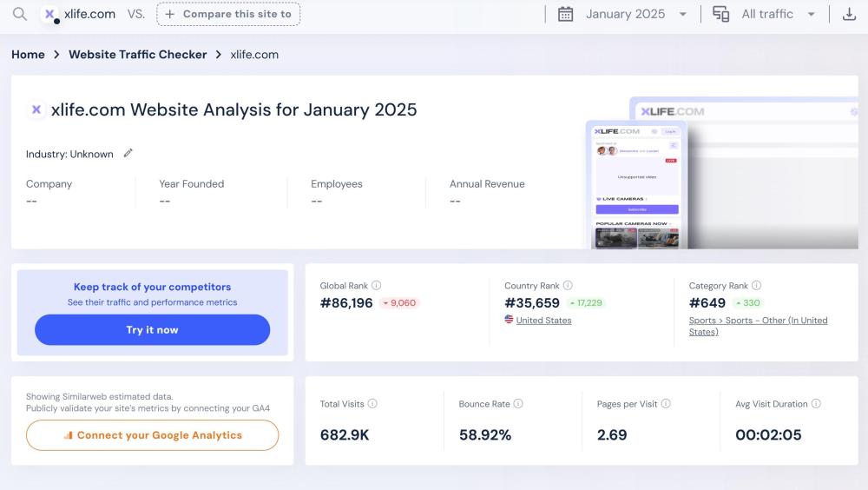Click the Total Visits info icon
Screen dimensions: 868x490
coord(372,404)
